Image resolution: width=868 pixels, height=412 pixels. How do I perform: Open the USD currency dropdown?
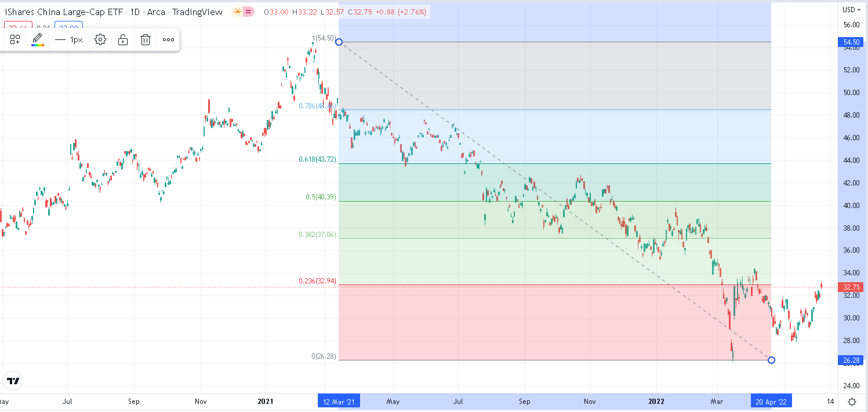point(851,9)
